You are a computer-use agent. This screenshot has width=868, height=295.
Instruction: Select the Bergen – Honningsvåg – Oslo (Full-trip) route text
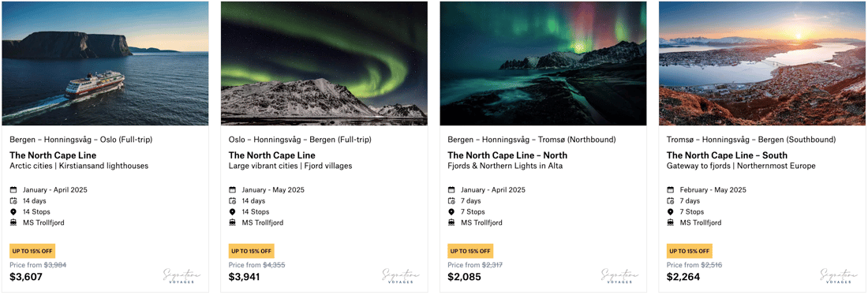(x=80, y=140)
